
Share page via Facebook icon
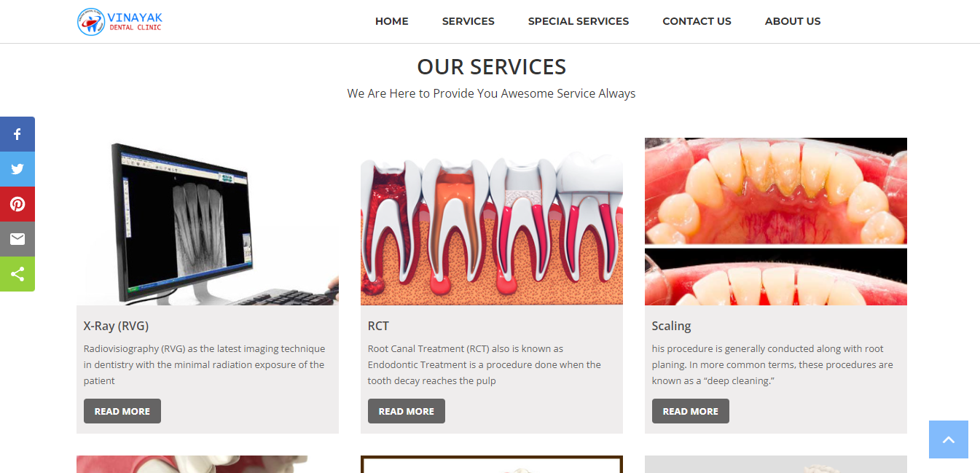(17, 134)
